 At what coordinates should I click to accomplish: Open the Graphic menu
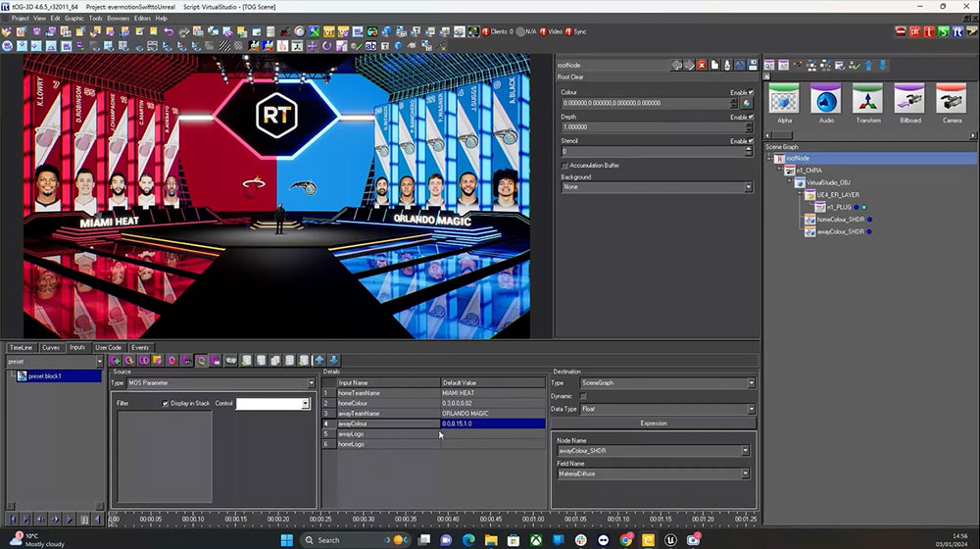click(x=73, y=18)
